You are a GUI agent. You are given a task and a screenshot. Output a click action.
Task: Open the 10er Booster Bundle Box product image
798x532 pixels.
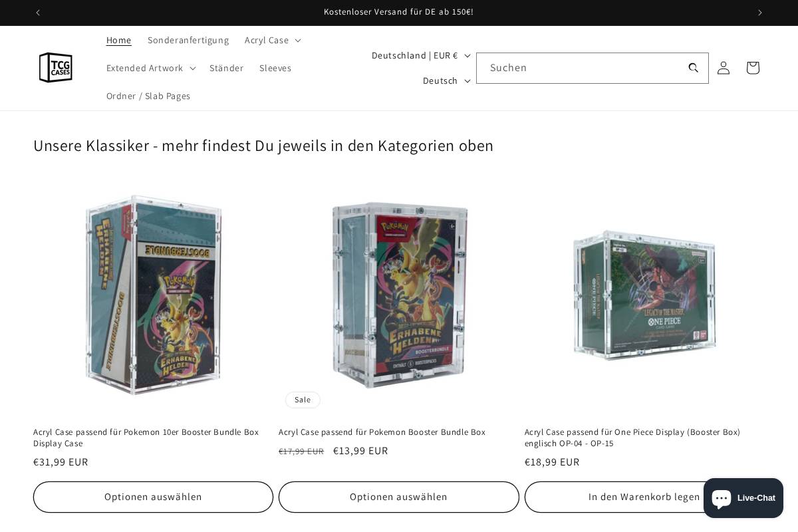click(153, 295)
